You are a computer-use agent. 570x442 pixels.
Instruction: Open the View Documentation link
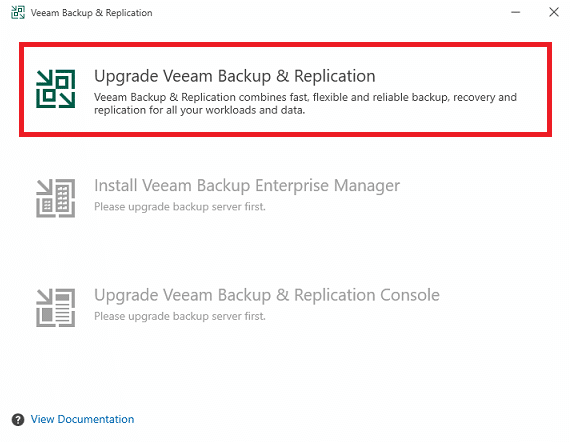[x=83, y=419]
